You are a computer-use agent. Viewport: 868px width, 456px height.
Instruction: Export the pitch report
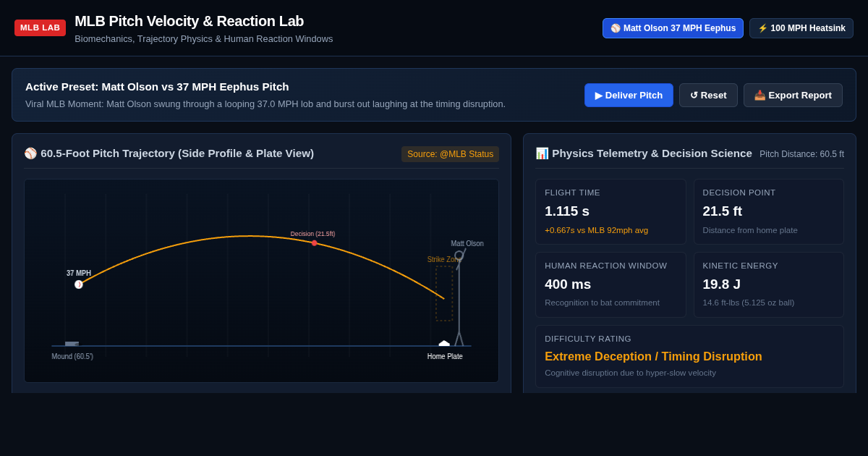pyautogui.click(x=793, y=95)
